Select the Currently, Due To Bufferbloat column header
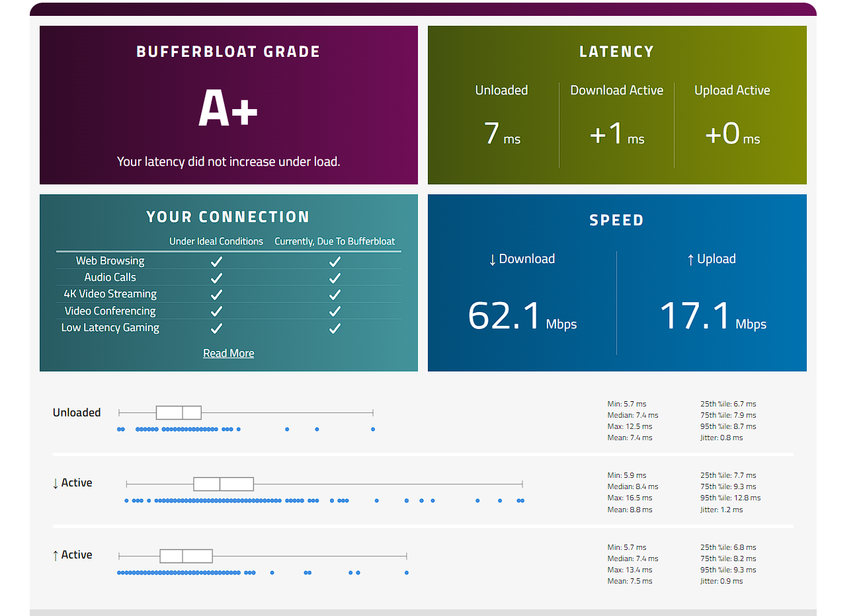The height and width of the screenshot is (616, 863). (335, 241)
